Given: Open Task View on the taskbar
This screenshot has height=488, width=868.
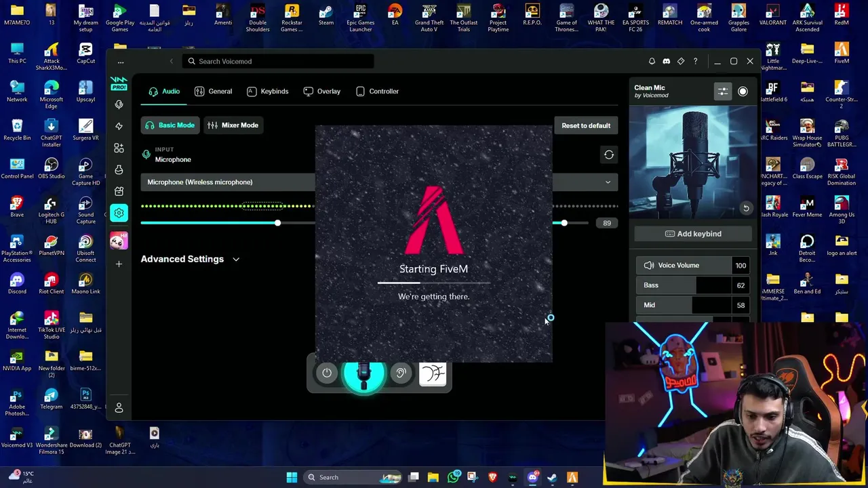Looking at the screenshot, I should click(x=413, y=477).
